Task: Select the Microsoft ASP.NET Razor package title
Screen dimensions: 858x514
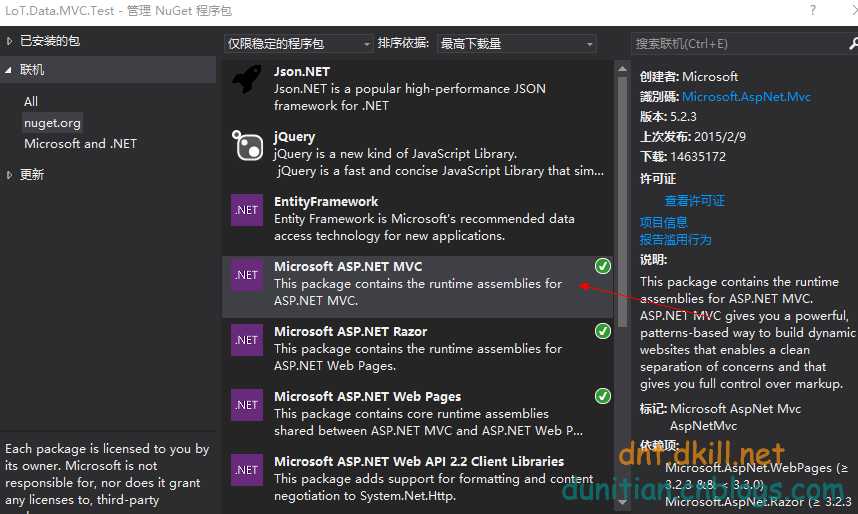Action: click(350, 332)
